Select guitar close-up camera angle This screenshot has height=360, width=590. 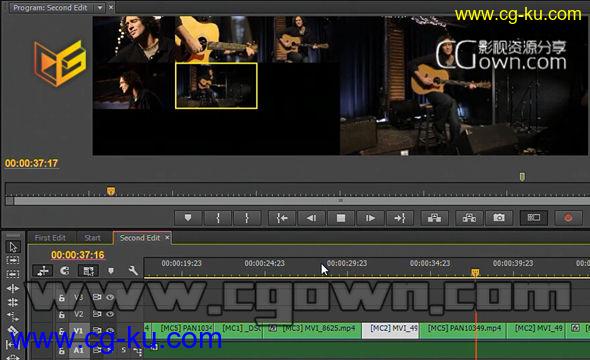tap(216, 39)
